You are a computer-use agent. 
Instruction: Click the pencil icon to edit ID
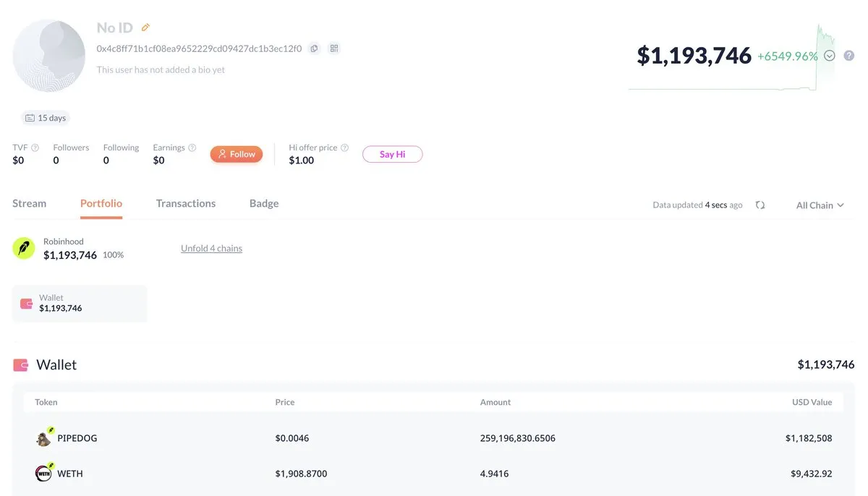point(145,27)
